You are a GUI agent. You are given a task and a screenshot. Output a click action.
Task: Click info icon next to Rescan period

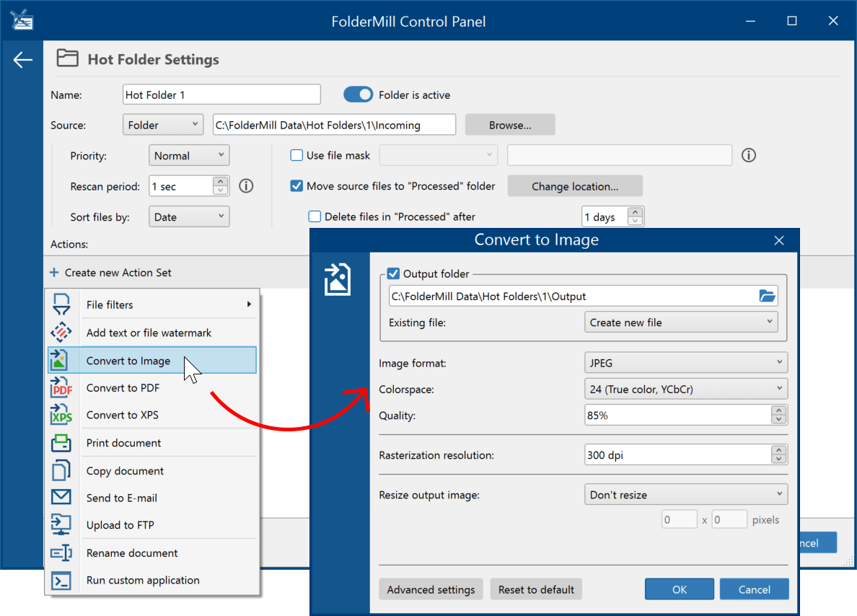pos(246,186)
